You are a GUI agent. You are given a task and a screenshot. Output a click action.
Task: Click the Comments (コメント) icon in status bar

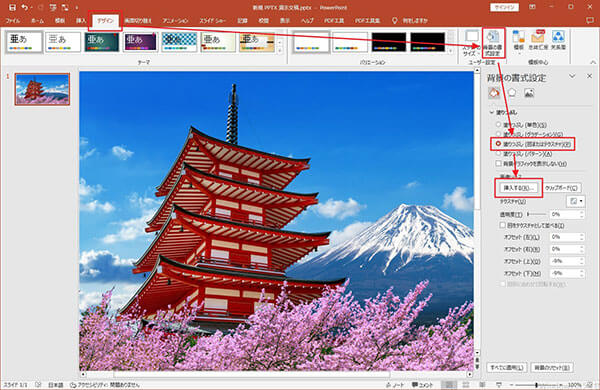click(422, 385)
